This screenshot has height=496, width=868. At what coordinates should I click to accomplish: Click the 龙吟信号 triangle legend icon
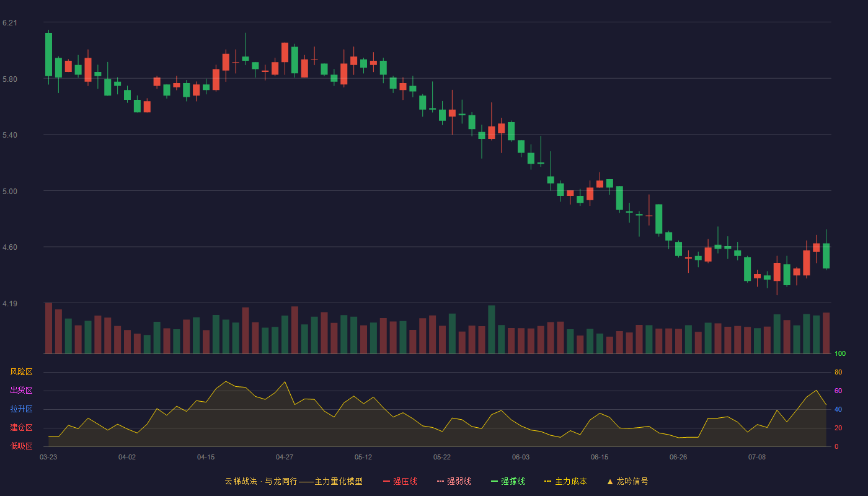610,481
